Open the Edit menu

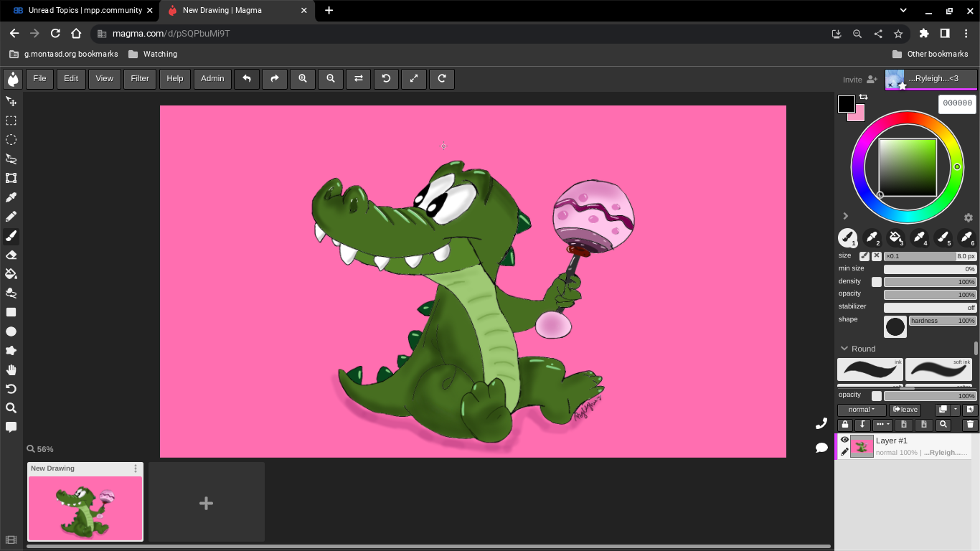coord(71,79)
